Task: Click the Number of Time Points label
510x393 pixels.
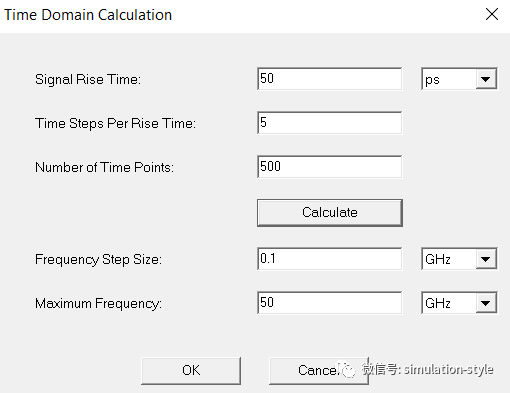Action: point(104,167)
